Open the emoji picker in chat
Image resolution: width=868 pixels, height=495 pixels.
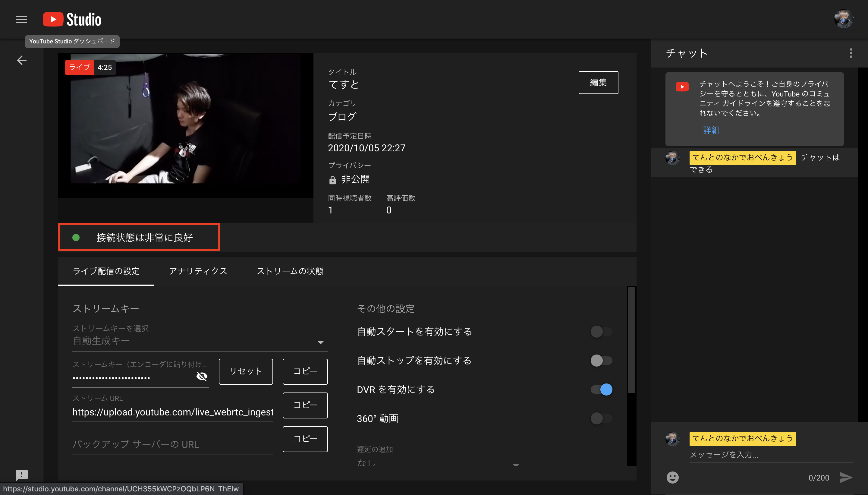(x=673, y=477)
